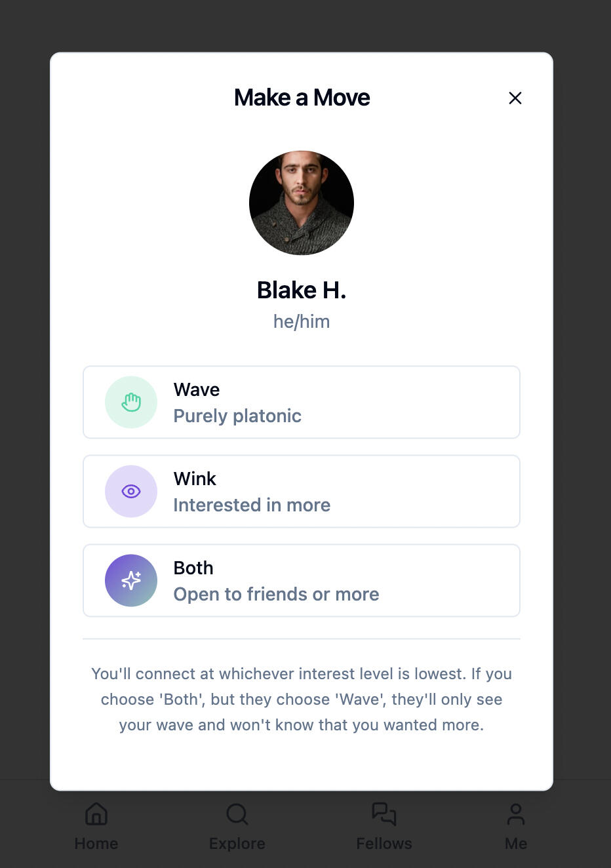Click the sparkle icon for Both
This screenshot has height=868, width=611.
(x=131, y=580)
